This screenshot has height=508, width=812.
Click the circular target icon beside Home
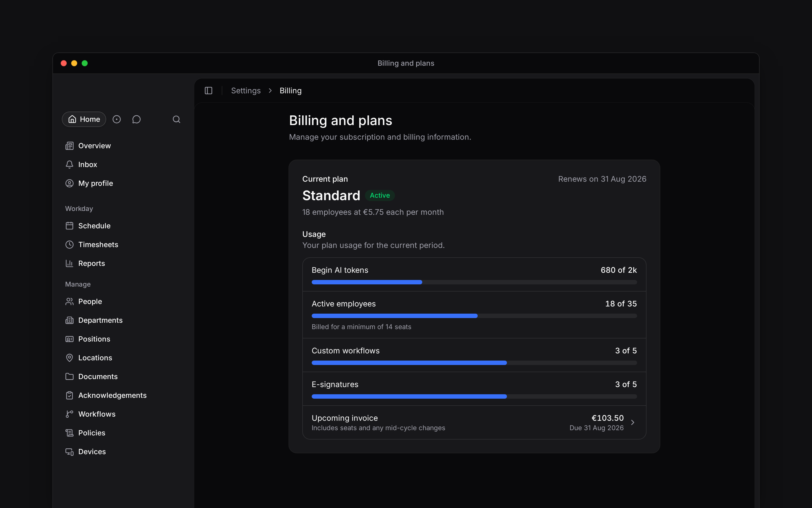[116, 119]
